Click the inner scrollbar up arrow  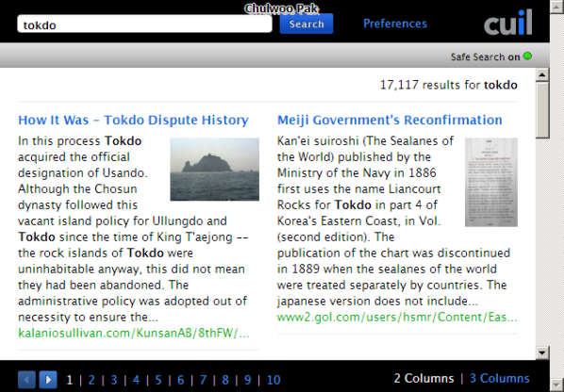tap(542, 74)
